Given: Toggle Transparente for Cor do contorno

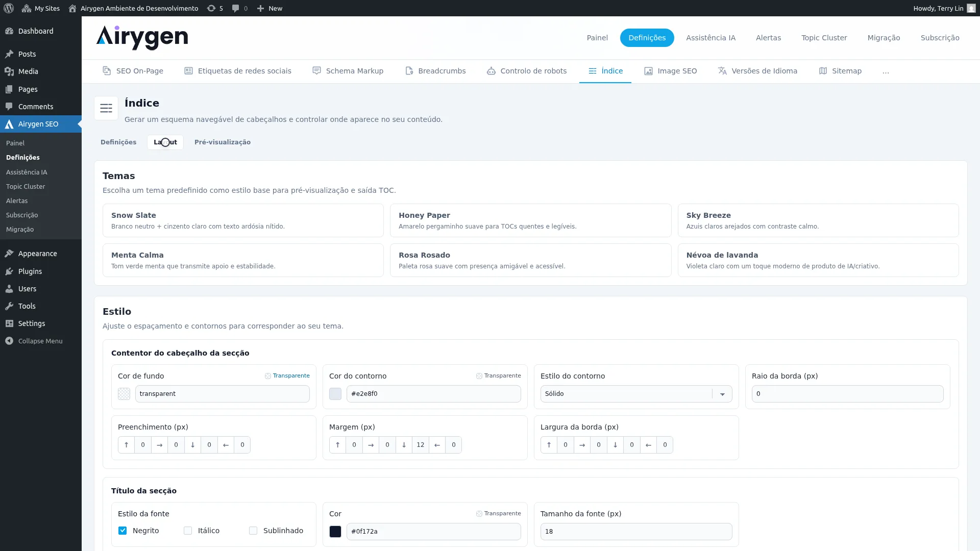Looking at the screenshot, I should (x=499, y=375).
